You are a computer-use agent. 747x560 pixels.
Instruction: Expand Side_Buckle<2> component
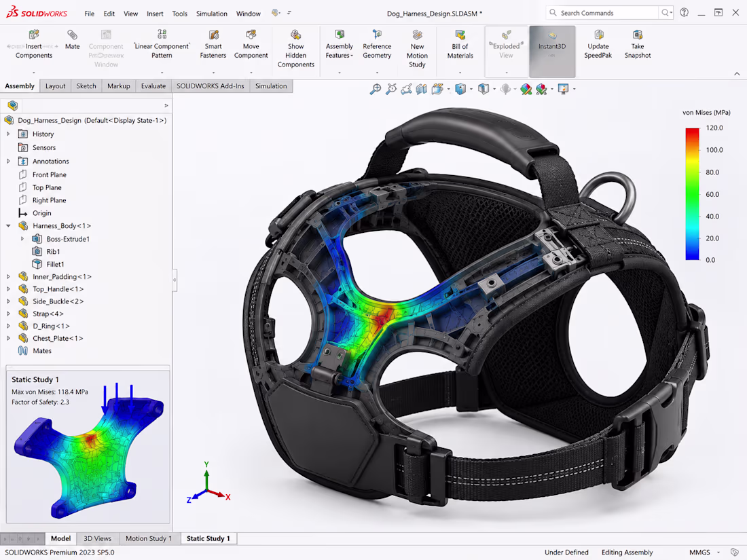point(8,301)
